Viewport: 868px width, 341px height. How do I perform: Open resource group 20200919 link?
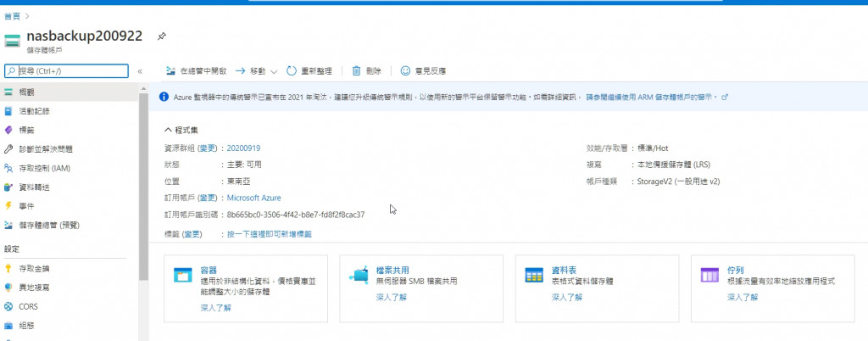click(x=243, y=148)
